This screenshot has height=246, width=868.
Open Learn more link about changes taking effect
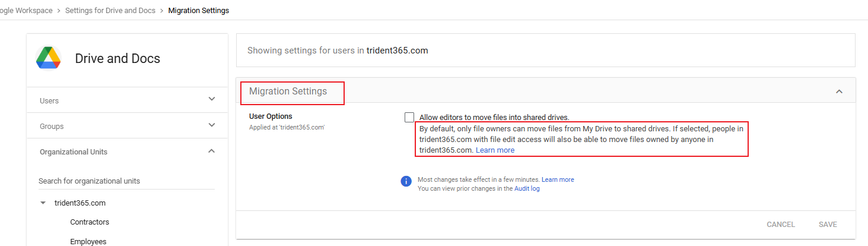pos(557,179)
